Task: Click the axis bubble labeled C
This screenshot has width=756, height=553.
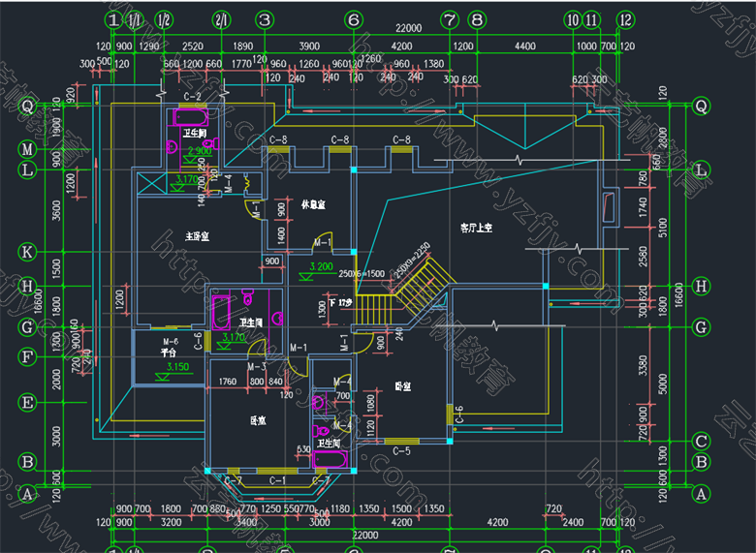Action: [x=701, y=441]
